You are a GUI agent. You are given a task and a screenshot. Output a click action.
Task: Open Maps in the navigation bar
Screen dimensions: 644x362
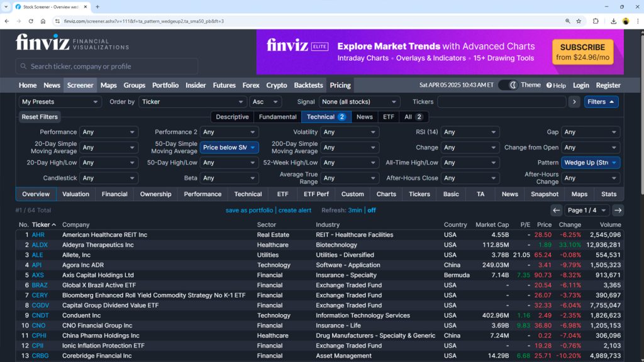point(108,85)
